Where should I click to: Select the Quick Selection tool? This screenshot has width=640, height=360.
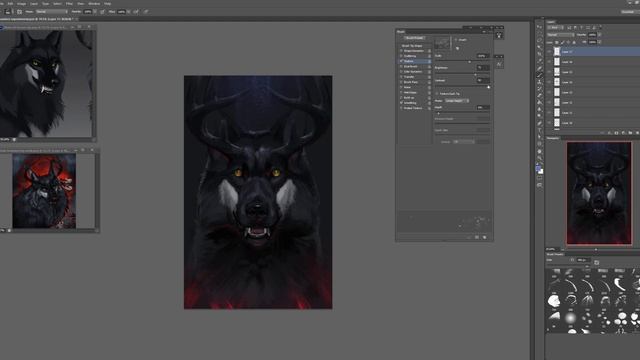540,47
